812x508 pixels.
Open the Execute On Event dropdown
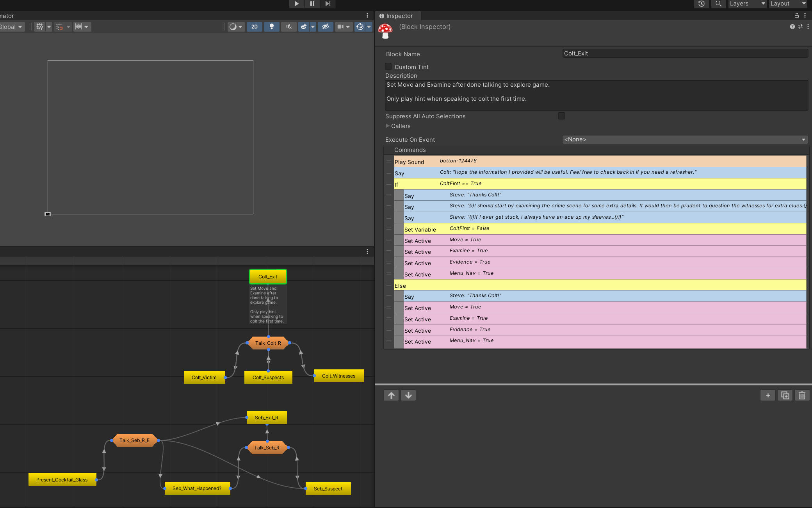coord(685,139)
